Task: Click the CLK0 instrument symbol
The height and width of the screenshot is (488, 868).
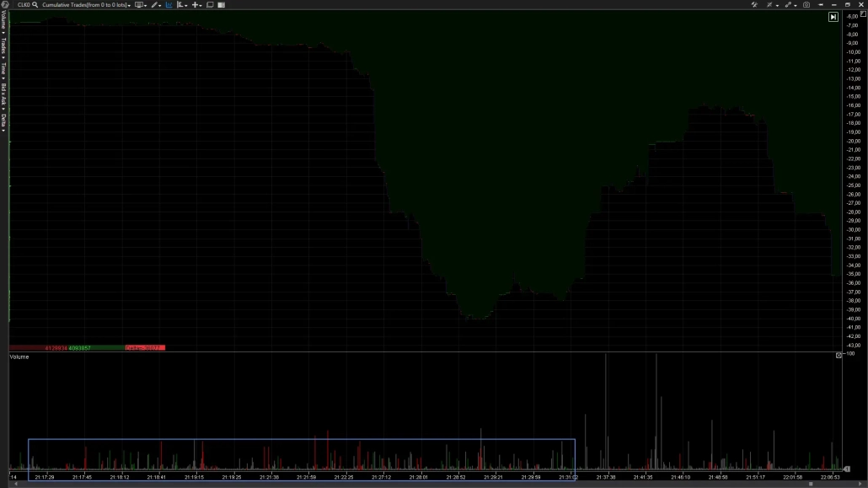Action: [x=23, y=5]
